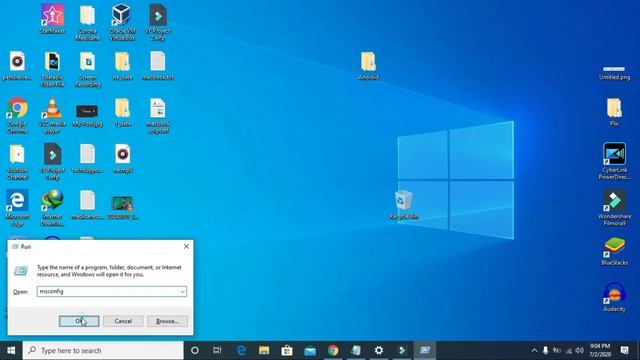Click the Browse... button in Run
Screen dimensions: 640x360
click(167, 321)
